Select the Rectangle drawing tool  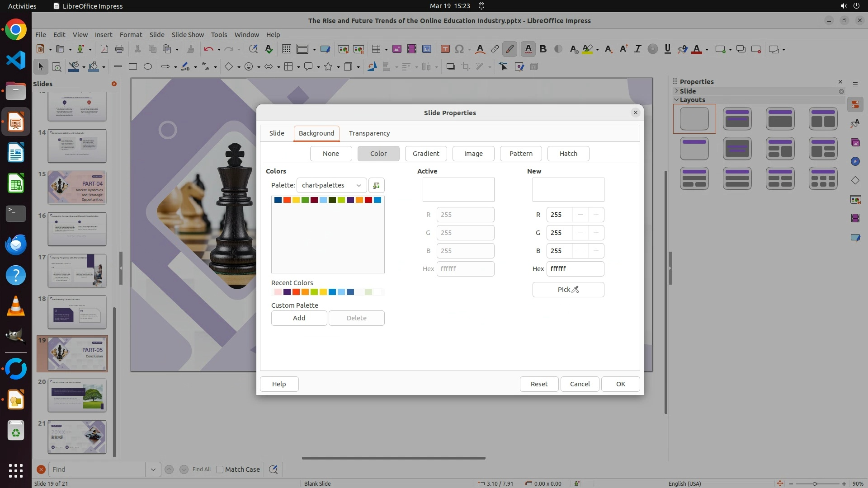coord(133,67)
